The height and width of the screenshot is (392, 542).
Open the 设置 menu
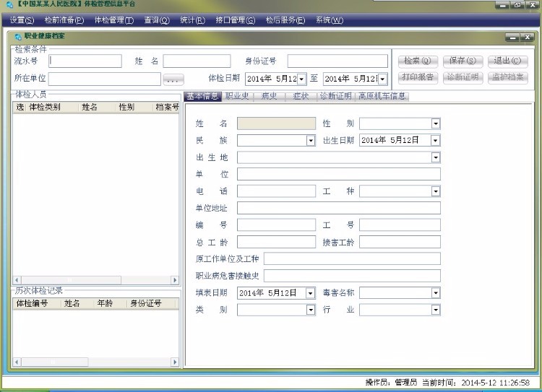click(22, 20)
